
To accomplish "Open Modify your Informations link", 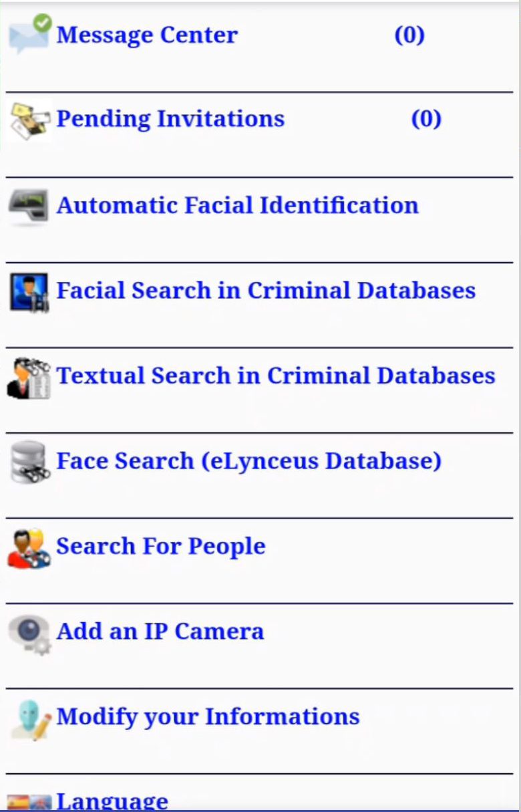I will [x=208, y=717].
